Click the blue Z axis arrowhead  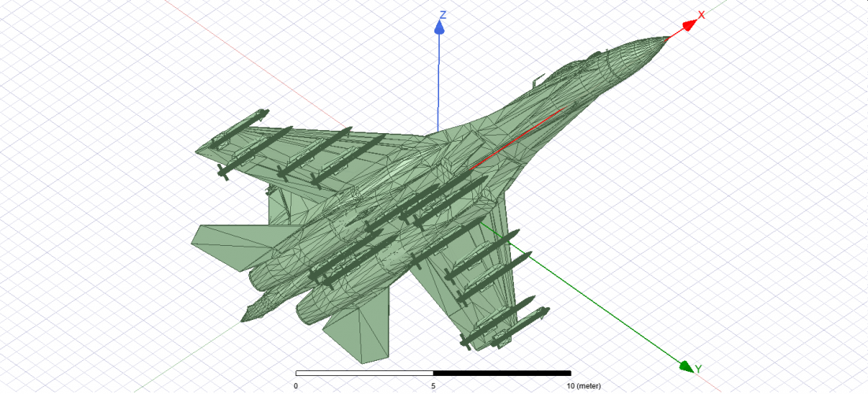click(440, 27)
